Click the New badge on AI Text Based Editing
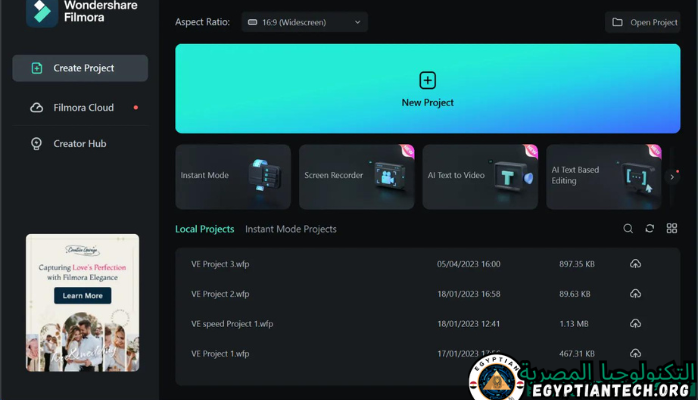The height and width of the screenshot is (400, 698). click(655, 151)
